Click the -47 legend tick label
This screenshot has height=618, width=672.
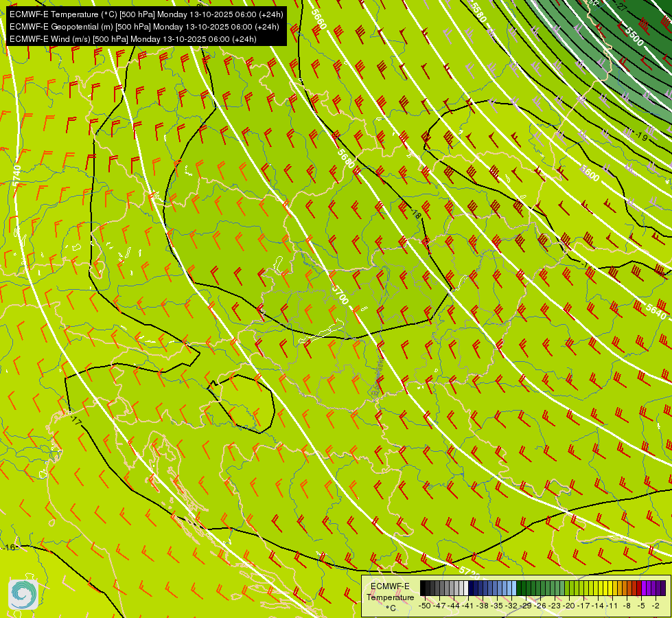coord(439,606)
